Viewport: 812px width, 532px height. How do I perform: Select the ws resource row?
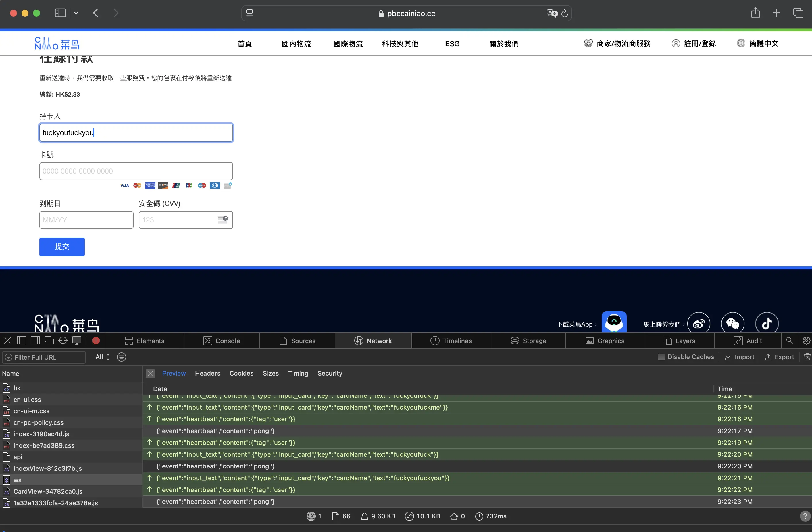[71, 480]
